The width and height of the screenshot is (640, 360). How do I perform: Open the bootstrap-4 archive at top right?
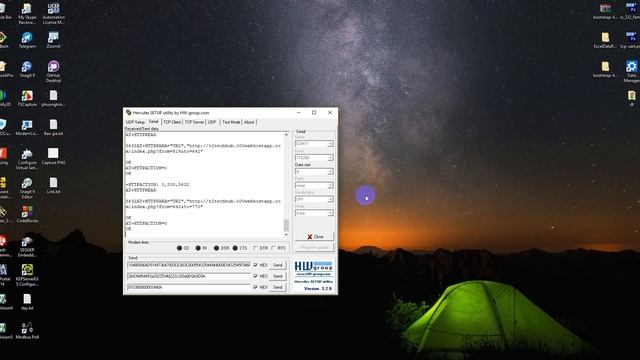[x=605, y=11]
